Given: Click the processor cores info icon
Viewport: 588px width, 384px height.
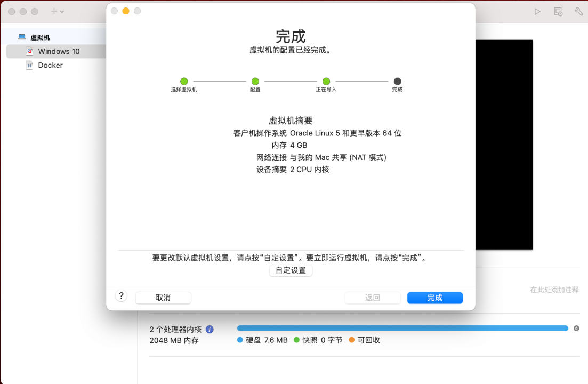Looking at the screenshot, I should 210,329.
